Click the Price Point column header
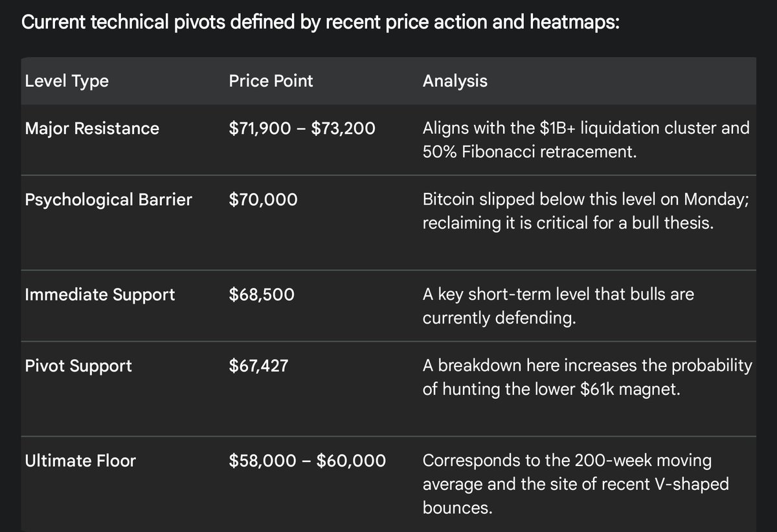Screen dimensions: 777x532 pyautogui.click(x=271, y=81)
